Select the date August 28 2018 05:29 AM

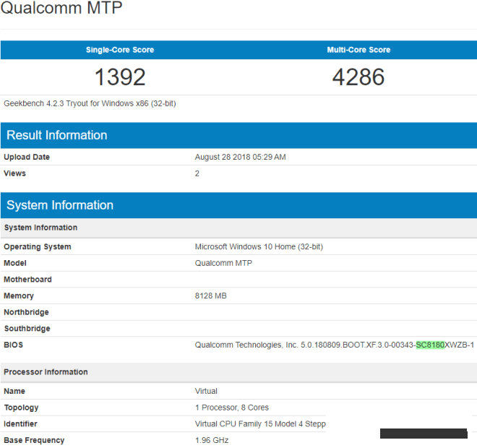[x=241, y=157]
